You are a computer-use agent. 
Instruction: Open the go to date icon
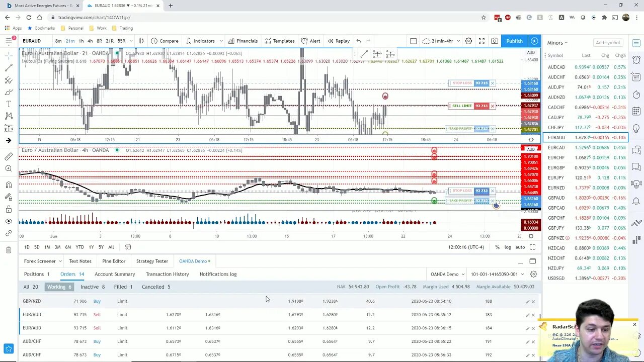[128, 247]
